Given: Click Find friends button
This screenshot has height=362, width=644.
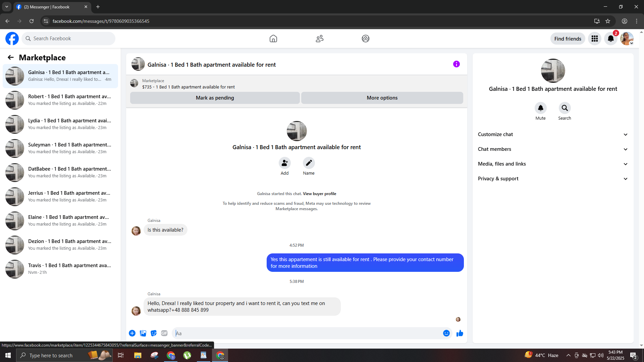Looking at the screenshot, I should [568, 39].
